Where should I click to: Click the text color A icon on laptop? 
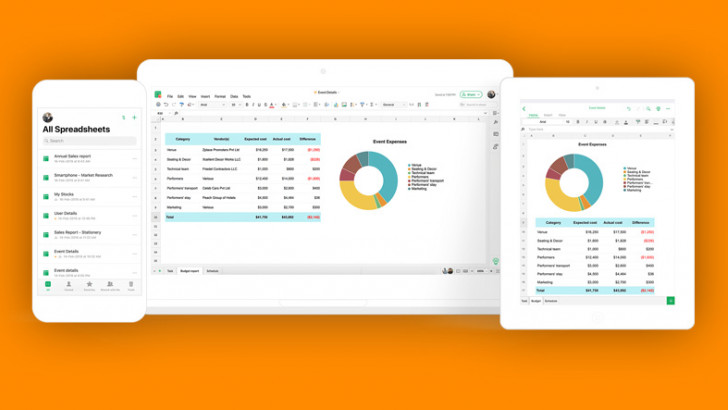tap(272, 105)
